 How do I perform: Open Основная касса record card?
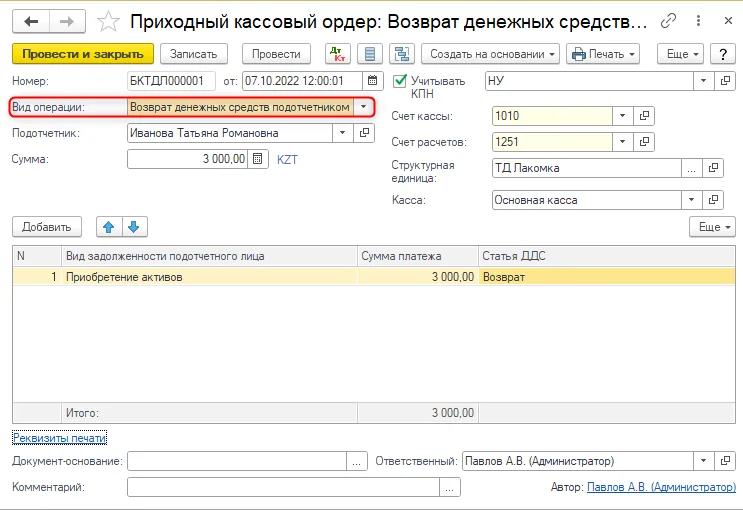click(713, 200)
